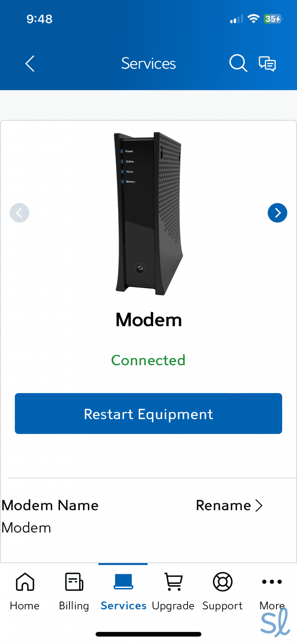297x644 pixels.
Task: Tap the Rename link
Action: (223, 506)
